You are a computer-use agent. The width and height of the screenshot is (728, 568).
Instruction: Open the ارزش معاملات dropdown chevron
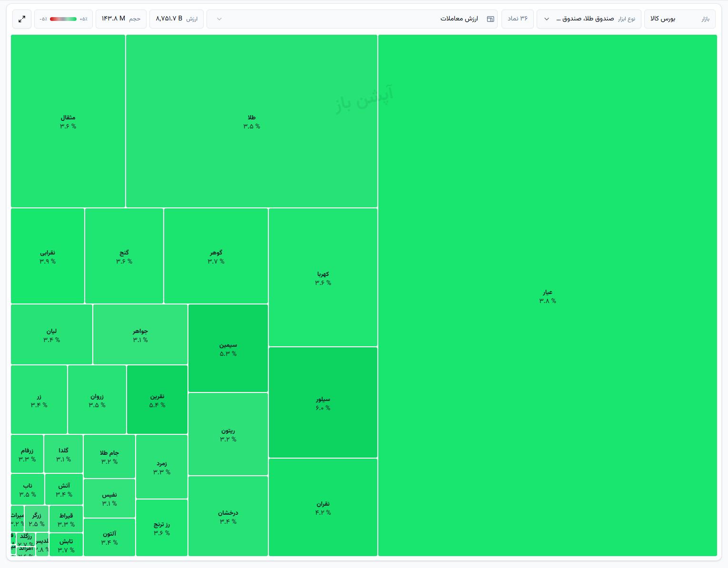[219, 19]
